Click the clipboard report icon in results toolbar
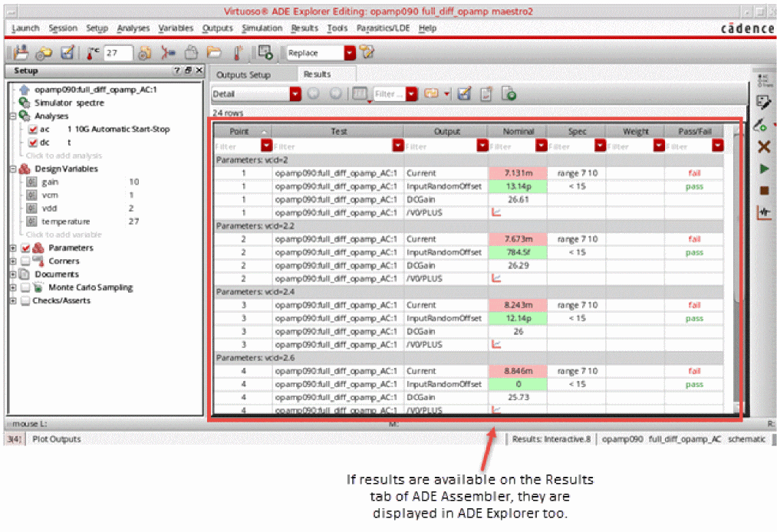The height and width of the screenshot is (532, 777). point(486,93)
